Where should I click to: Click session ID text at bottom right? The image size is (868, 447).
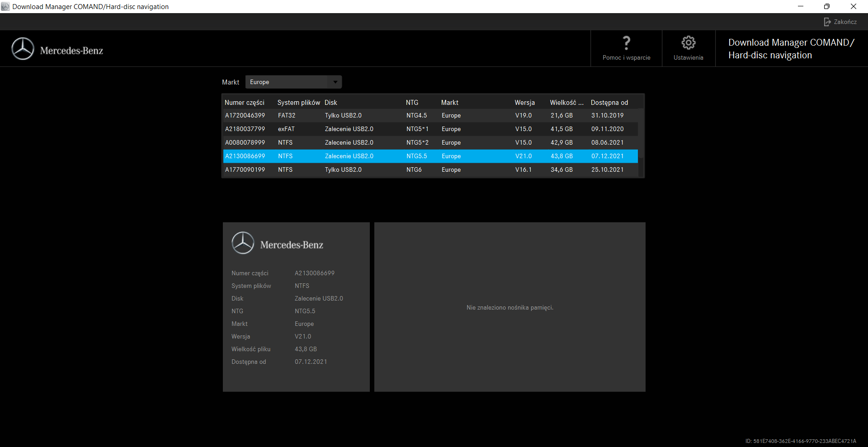pos(801,441)
